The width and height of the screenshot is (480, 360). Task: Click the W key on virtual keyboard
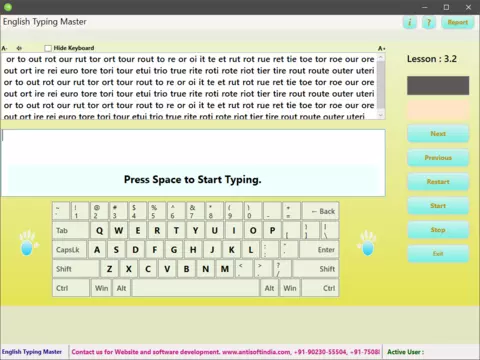[x=118, y=230]
